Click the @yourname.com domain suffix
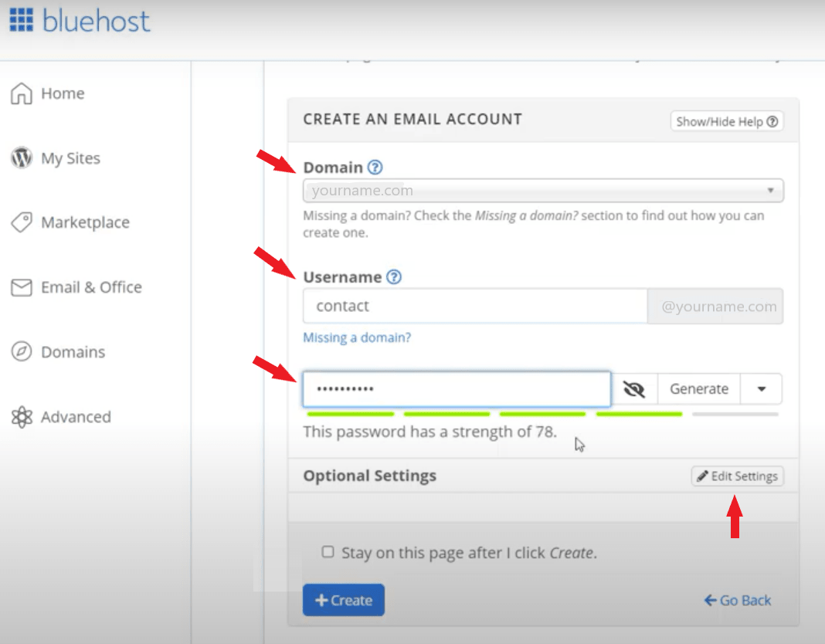Screen dimensions: 825x644 click(715, 307)
